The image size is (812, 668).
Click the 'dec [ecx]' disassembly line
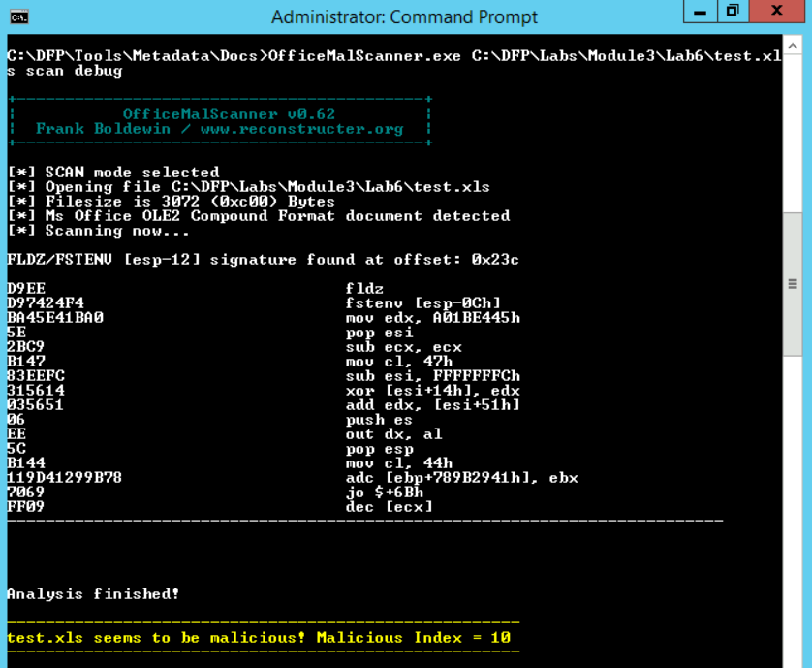click(389, 507)
